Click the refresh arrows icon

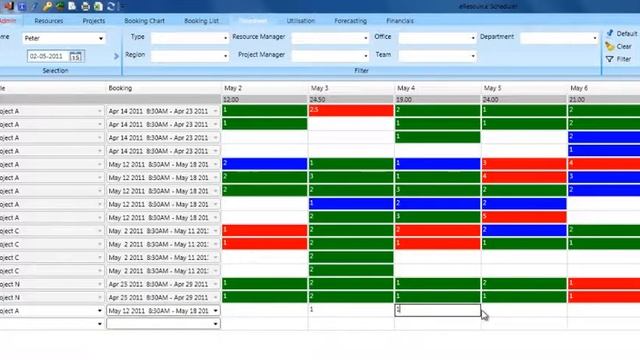tap(111, 6)
